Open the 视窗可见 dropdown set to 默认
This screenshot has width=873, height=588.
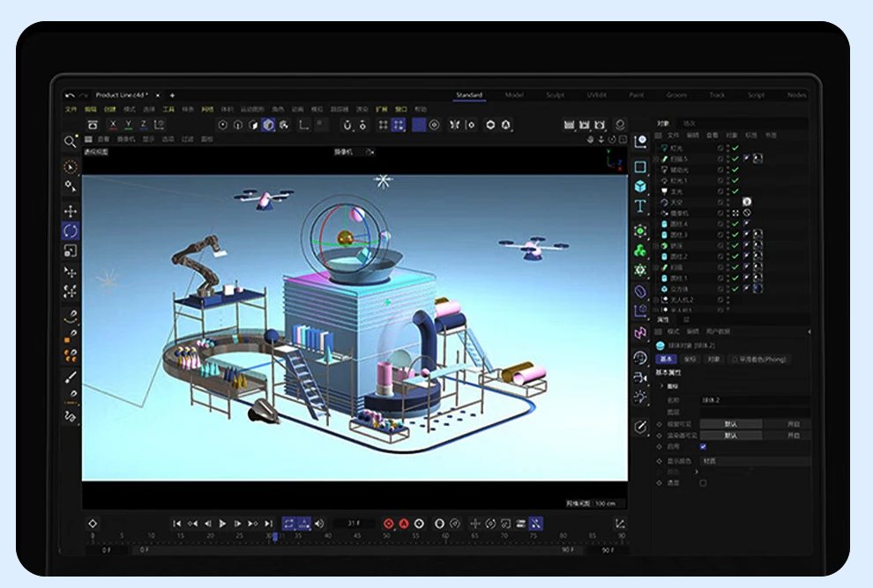point(730,424)
